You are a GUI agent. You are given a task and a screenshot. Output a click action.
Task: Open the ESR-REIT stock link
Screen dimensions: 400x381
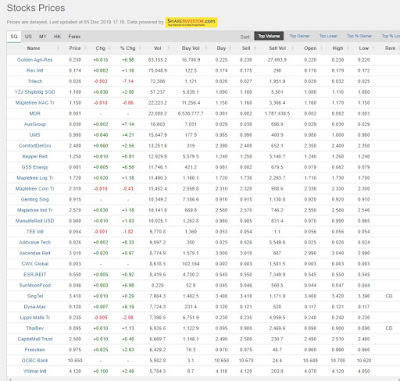pyautogui.click(x=35, y=274)
